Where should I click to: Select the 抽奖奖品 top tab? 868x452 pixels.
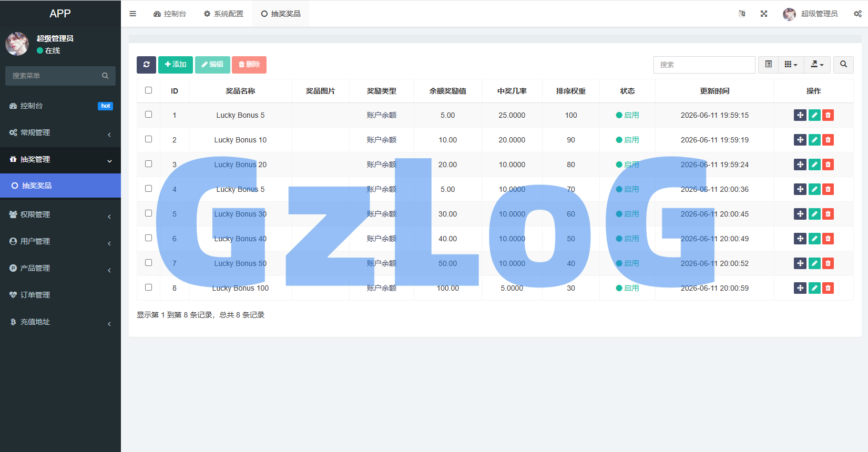point(281,14)
